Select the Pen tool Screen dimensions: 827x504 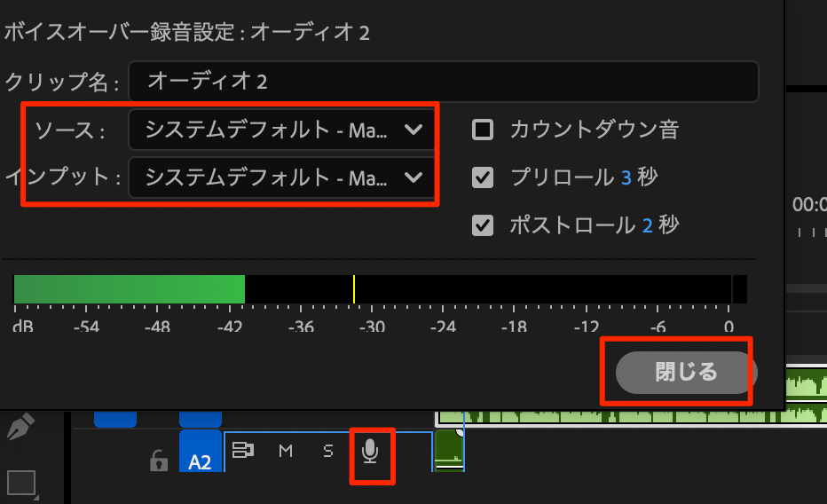coord(20,429)
